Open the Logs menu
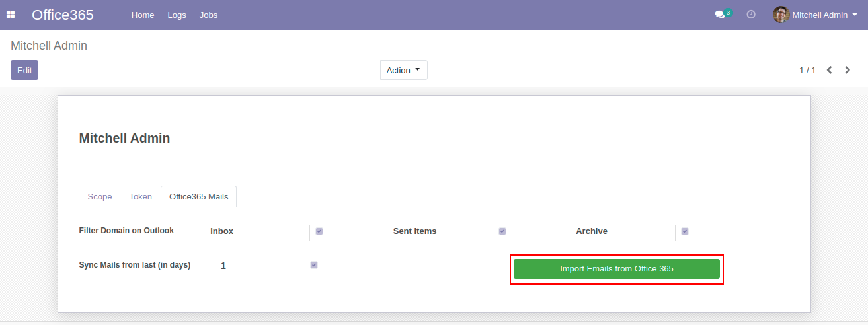 tap(177, 15)
